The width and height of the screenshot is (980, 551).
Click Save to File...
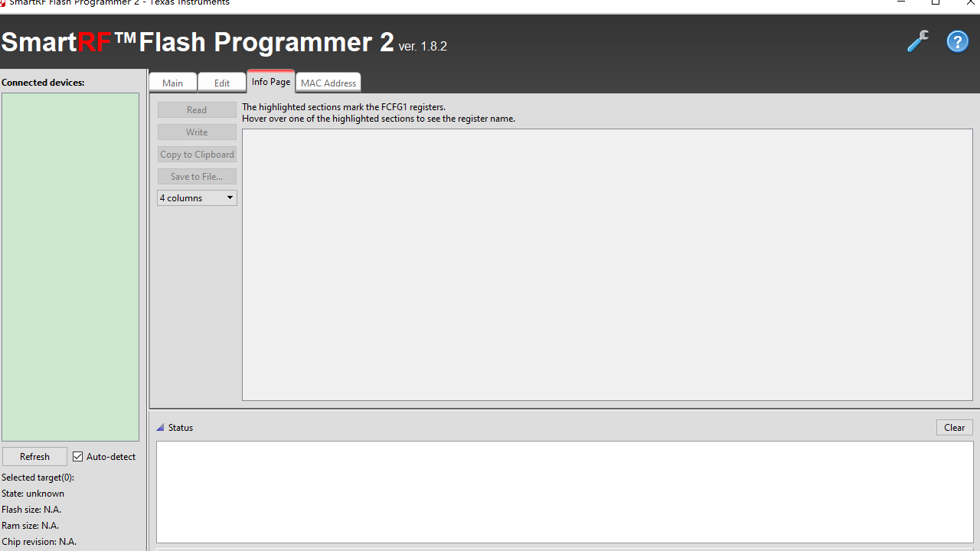(196, 176)
